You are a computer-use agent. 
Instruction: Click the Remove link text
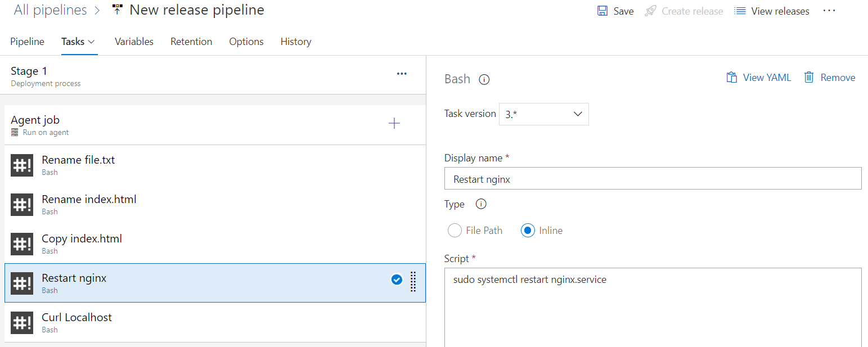838,78
